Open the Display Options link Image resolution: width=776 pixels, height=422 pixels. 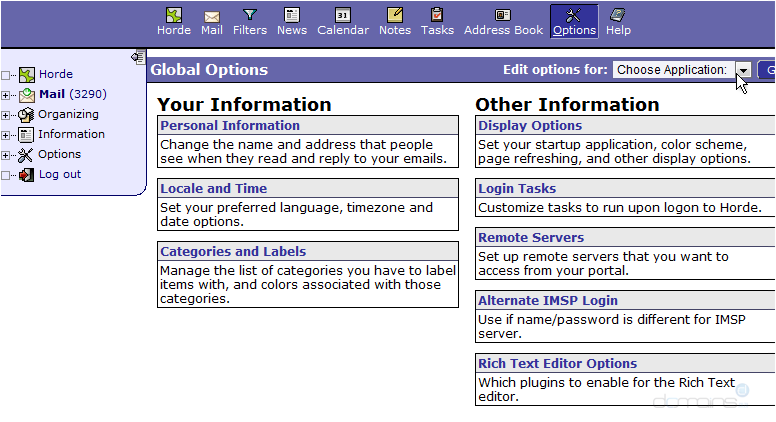530,126
